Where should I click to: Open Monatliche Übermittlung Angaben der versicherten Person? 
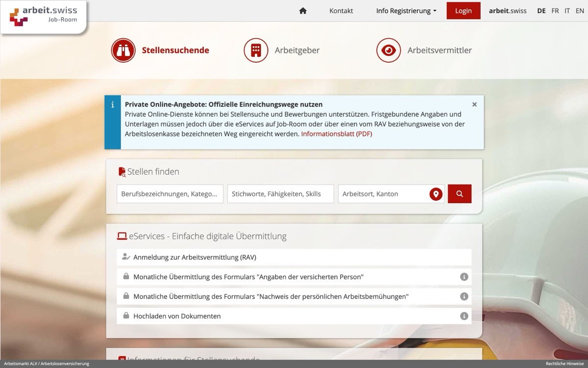click(294, 277)
